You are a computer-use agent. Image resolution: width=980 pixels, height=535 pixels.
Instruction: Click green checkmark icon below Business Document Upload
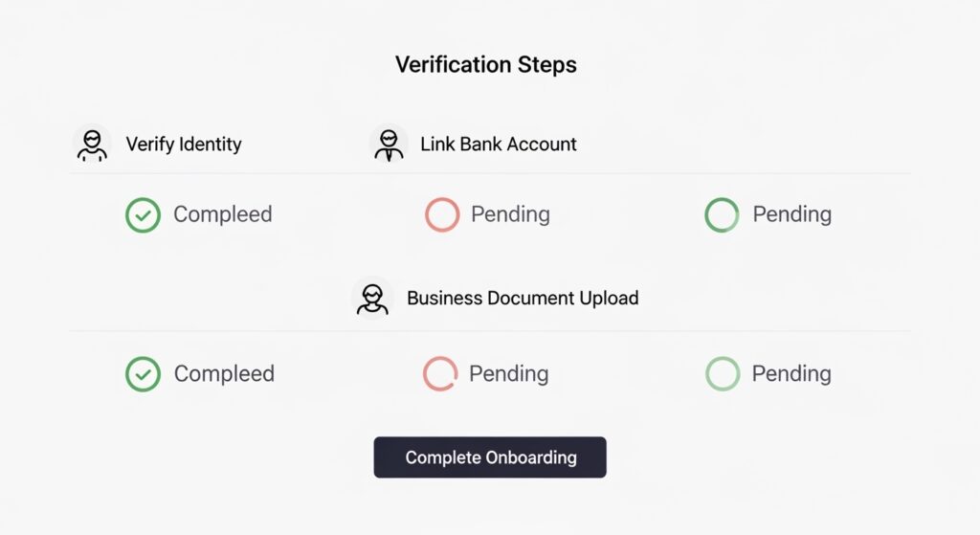(143, 374)
